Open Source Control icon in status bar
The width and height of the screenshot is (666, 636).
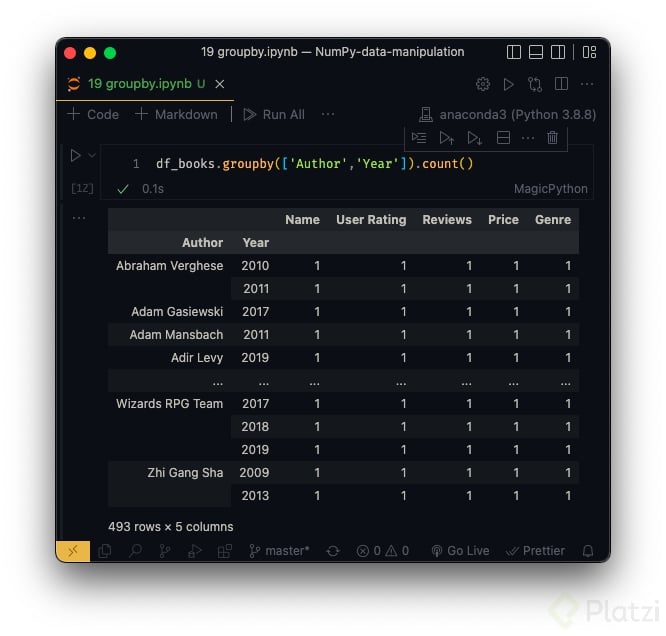[165, 551]
